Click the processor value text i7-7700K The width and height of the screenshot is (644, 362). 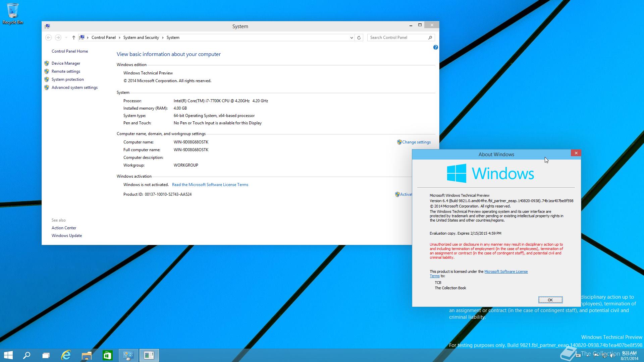221,101
